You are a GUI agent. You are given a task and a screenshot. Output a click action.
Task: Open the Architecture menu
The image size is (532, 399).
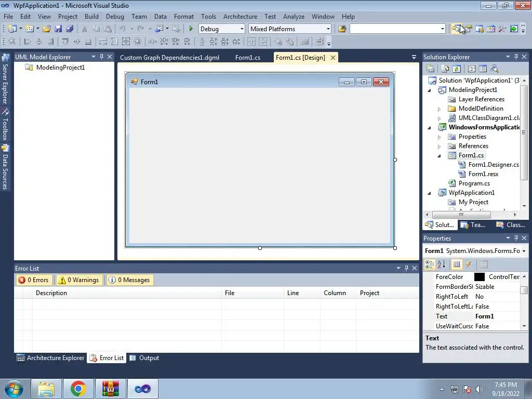[x=240, y=16]
